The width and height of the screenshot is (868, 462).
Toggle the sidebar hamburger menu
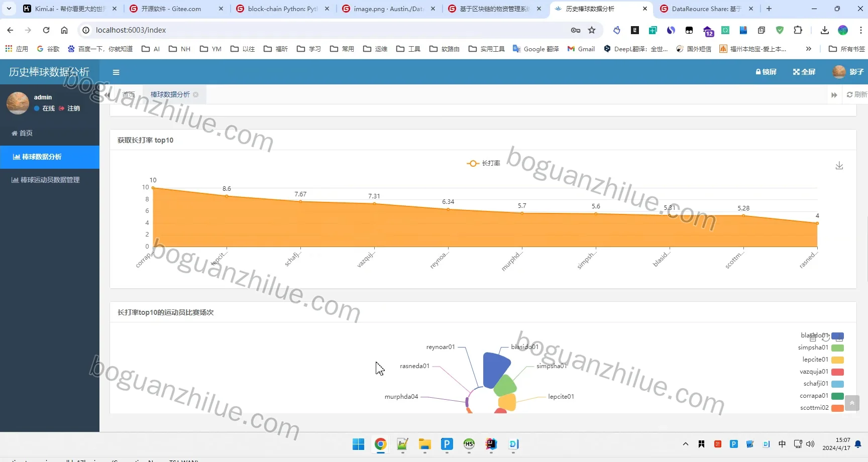(x=116, y=72)
